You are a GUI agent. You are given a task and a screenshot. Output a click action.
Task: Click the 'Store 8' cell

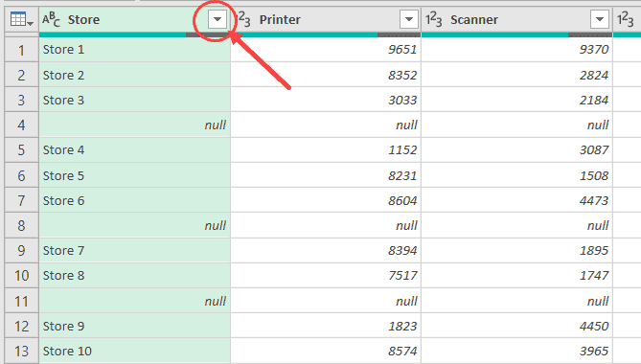point(134,275)
